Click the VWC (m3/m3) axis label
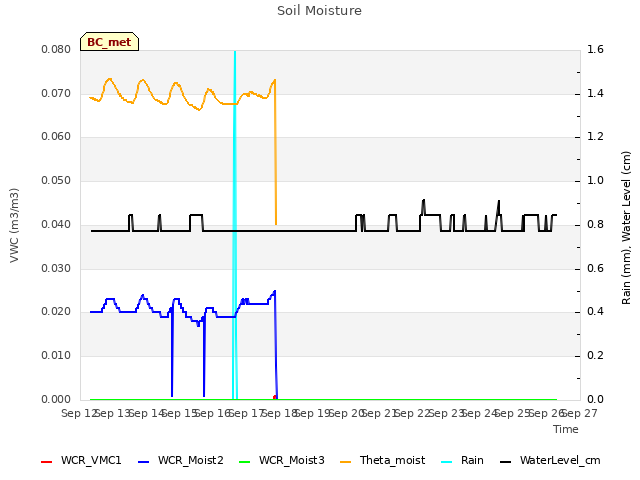The height and width of the screenshot is (480, 640). (x=14, y=225)
